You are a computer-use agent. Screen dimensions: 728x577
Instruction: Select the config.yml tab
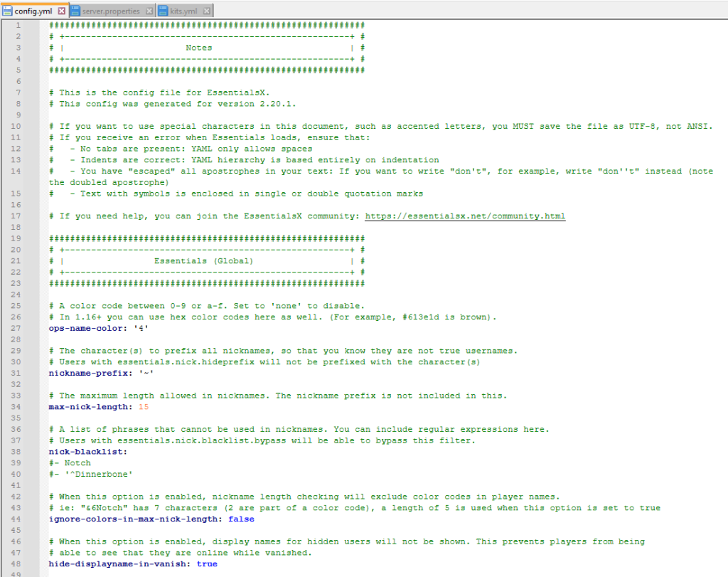pos(32,11)
